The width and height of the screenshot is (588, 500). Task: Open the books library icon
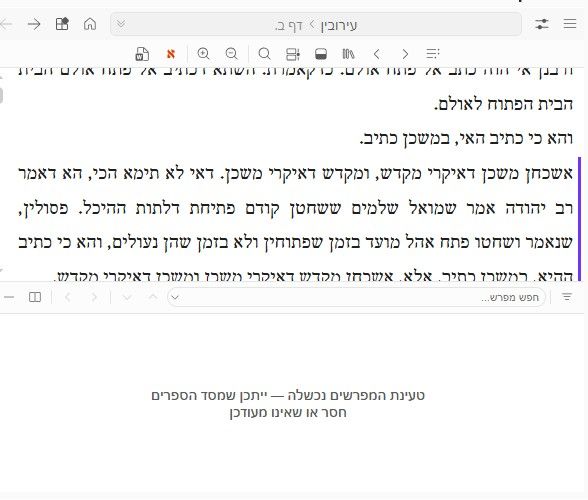[x=348, y=54]
